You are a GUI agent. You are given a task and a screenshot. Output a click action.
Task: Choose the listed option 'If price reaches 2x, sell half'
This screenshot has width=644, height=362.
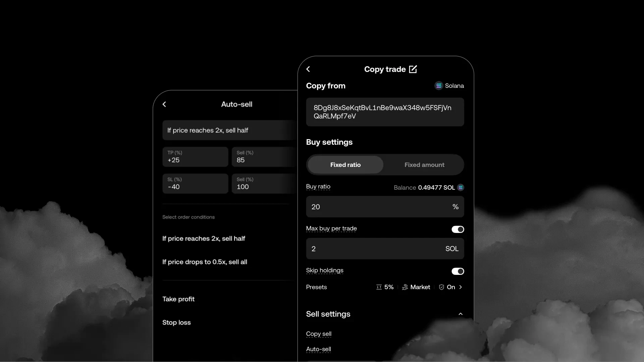tap(204, 238)
